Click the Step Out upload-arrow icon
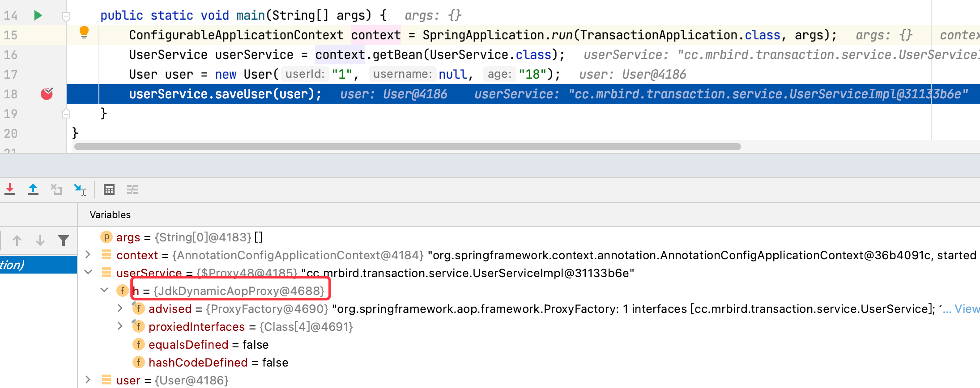This screenshot has width=980, height=388. coord(33,190)
